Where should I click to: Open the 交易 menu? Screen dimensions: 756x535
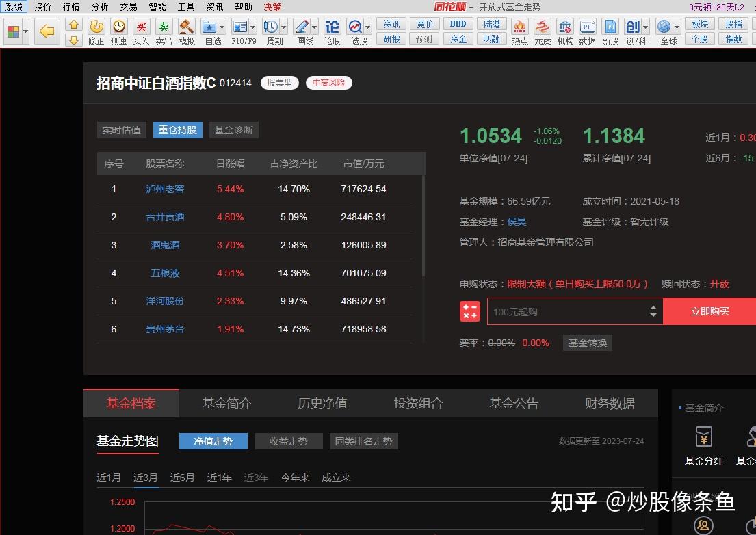(x=129, y=7)
